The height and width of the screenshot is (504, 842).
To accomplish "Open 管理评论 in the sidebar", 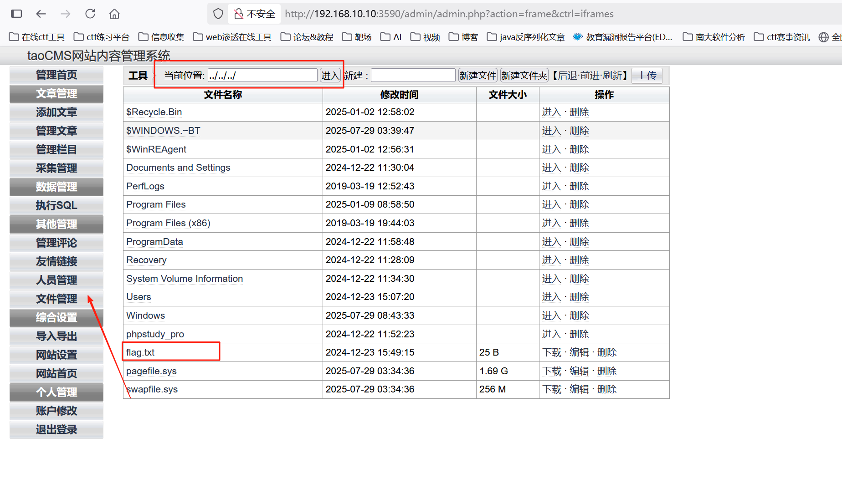I will (x=56, y=243).
